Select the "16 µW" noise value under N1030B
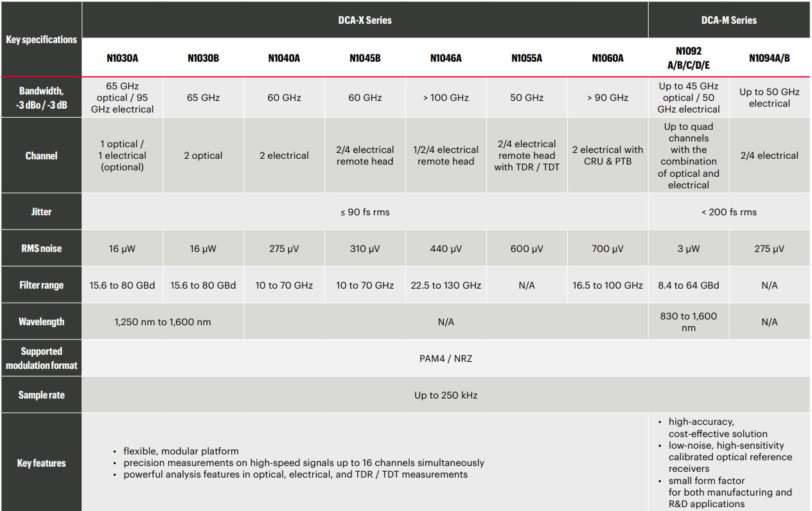This screenshot has width=812, height=511. (204, 248)
